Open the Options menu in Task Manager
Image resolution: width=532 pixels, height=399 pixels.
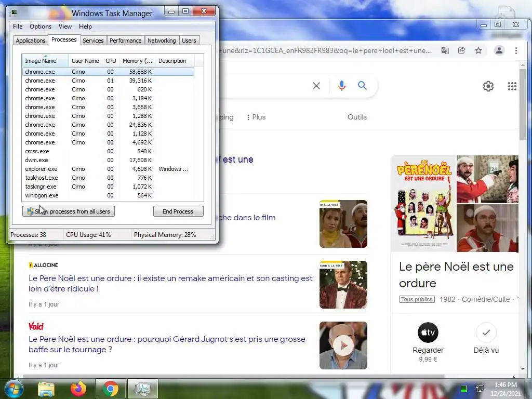click(x=41, y=26)
